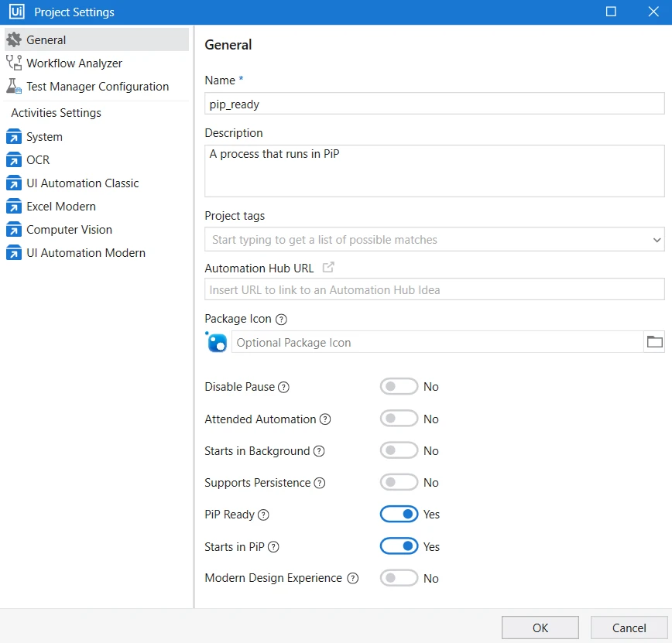Image resolution: width=672 pixels, height=643 pixels.
Task: Click the System package icon
Action: pyautogui.click(x=14, y=137)
